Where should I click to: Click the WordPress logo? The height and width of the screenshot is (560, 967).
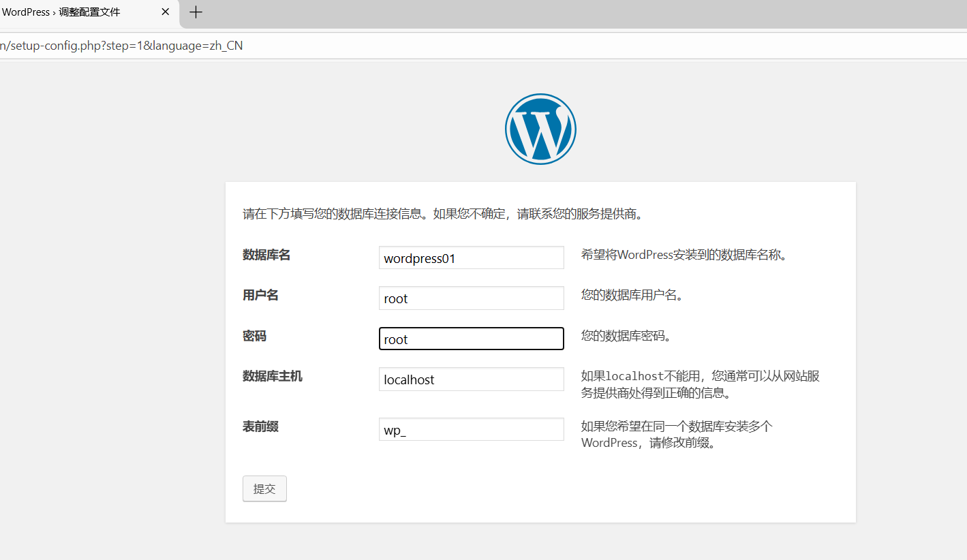click(x=540, y=129)
